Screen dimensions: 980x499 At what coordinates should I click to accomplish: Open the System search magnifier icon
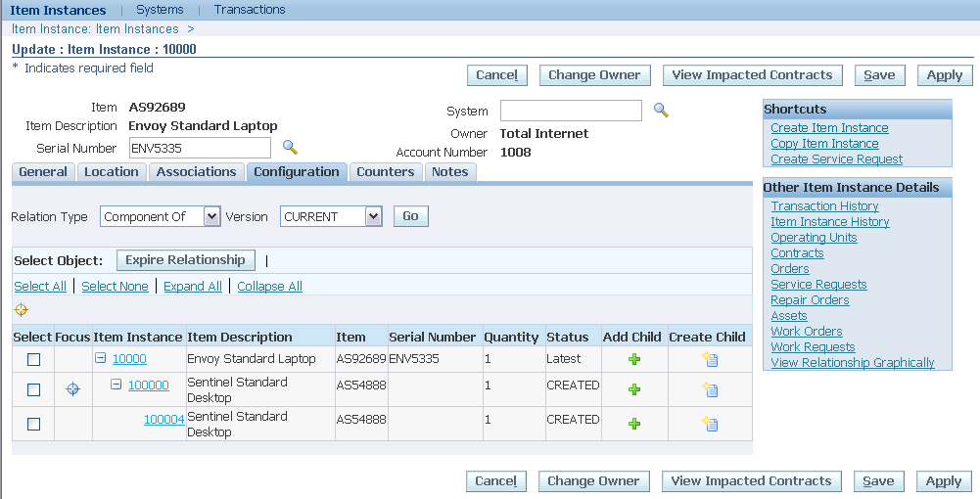(x=661, y=111)
